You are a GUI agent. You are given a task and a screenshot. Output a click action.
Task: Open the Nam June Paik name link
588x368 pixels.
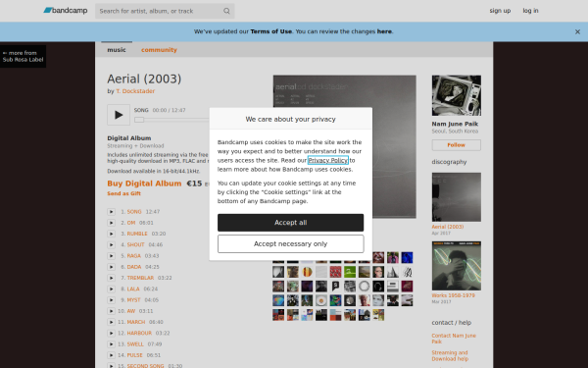click(455, 124)
